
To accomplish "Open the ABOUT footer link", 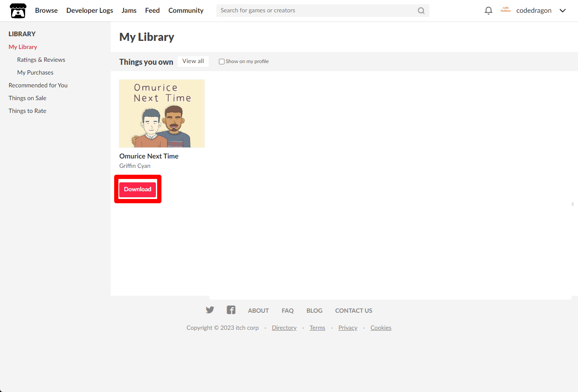I will [x=259, y=311].
